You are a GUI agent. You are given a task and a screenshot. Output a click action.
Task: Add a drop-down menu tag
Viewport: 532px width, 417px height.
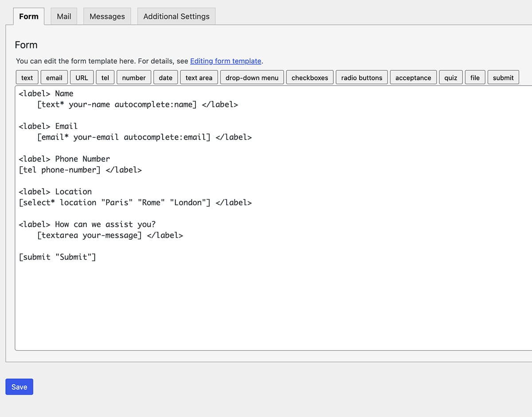pyautogui.click(x=252, y=78)
